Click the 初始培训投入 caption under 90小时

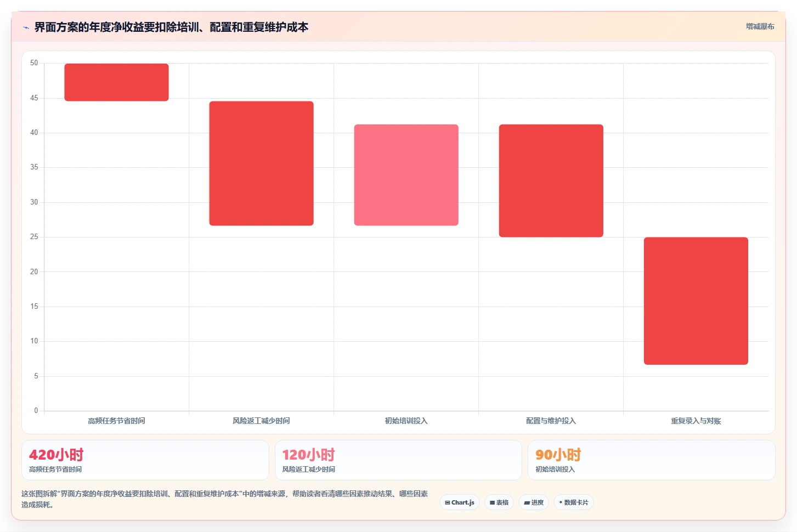point(555,469)
